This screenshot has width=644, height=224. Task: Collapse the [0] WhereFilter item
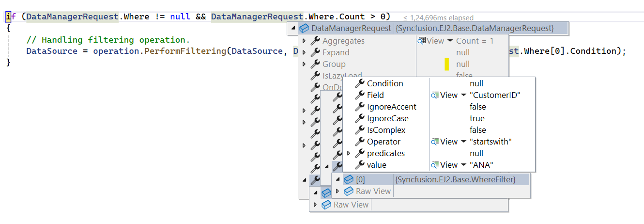(338, 180)
